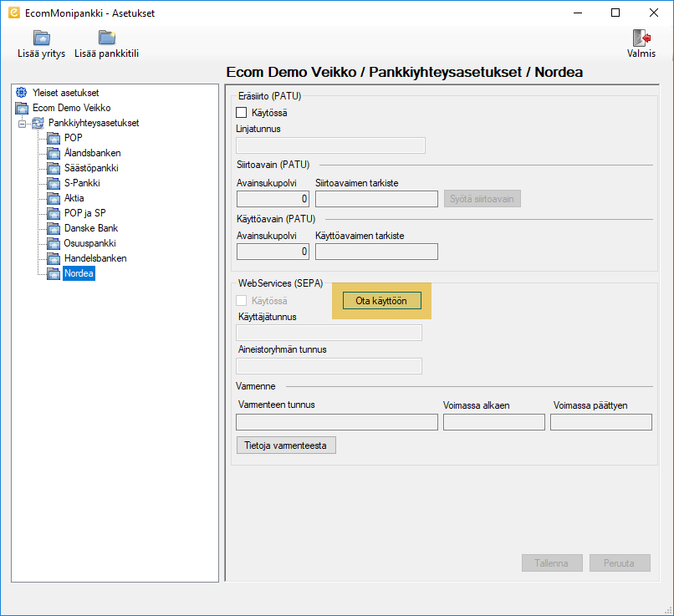Select Yleiset asetukset in the tree
The image size is (674, 616).
click(65, 93)
